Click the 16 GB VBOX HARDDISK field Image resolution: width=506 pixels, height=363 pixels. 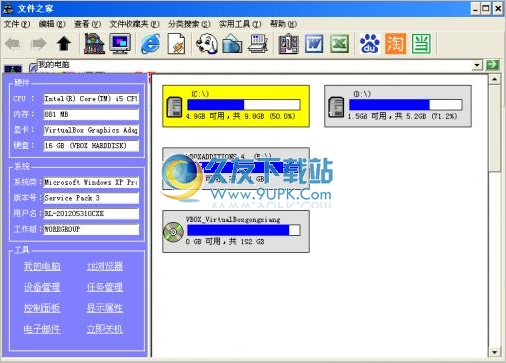[91, 146]
